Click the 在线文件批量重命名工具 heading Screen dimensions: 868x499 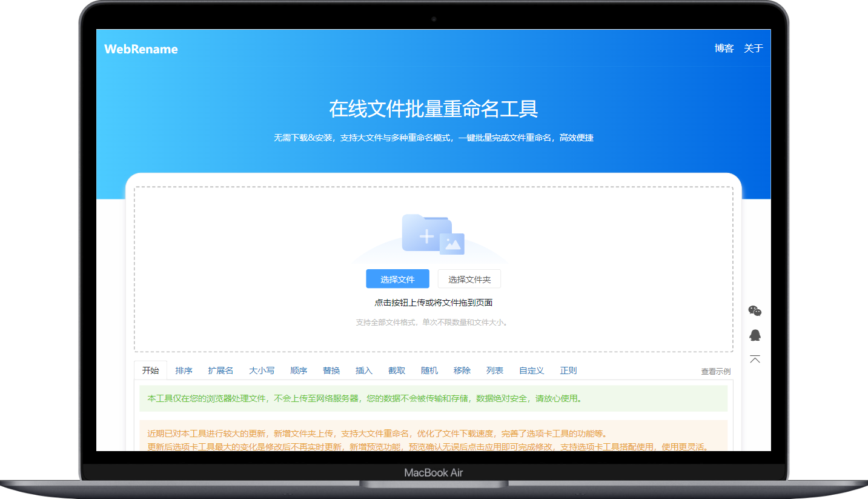pyautogui.click(x=434, y=109)
